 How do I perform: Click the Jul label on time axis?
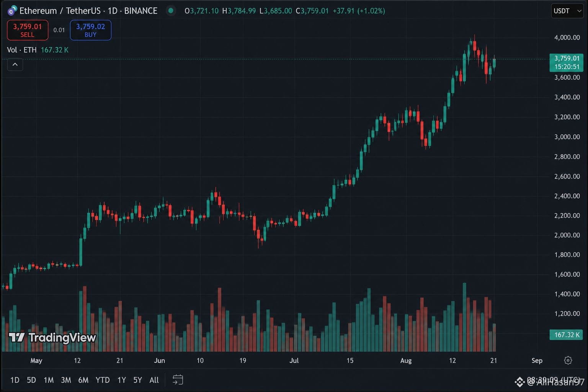click(294, 361)
